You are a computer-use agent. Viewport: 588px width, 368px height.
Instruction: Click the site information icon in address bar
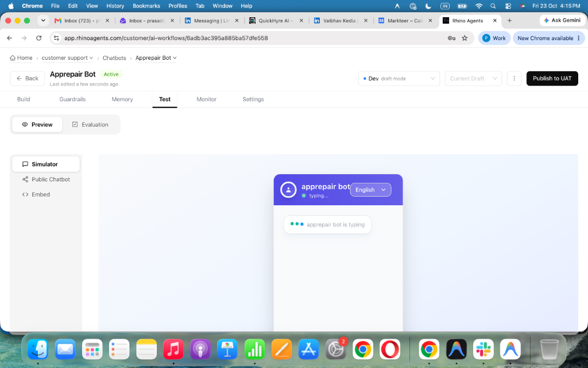pyautogui.click(x=56, y=38)
